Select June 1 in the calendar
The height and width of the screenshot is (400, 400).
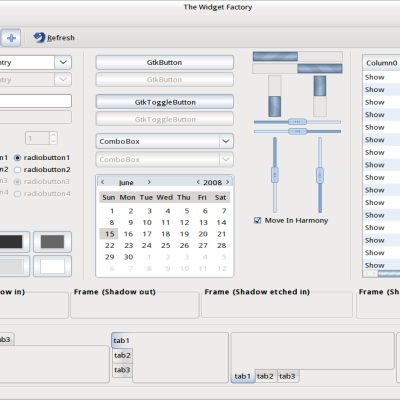pyautogui.click(x=112, y=211)
